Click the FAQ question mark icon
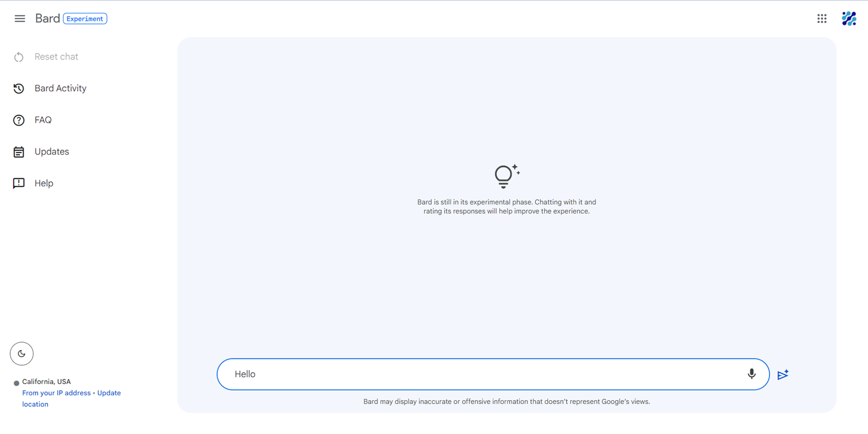 (x=19, y=120)
